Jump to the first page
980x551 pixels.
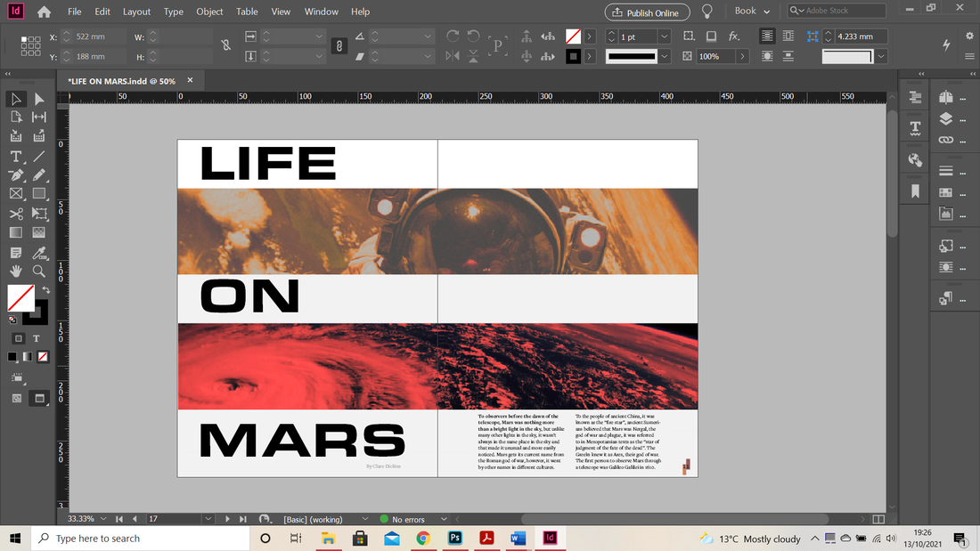[119, 519]
